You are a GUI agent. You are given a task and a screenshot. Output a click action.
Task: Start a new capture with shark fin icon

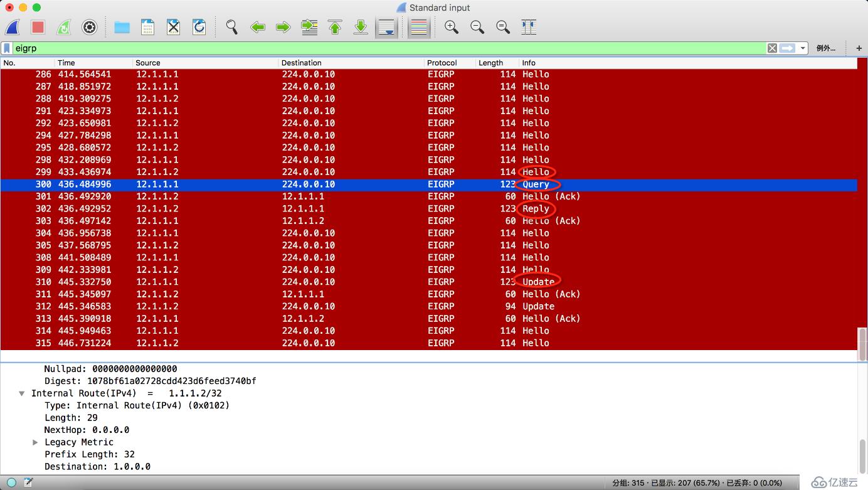[13, 27]
